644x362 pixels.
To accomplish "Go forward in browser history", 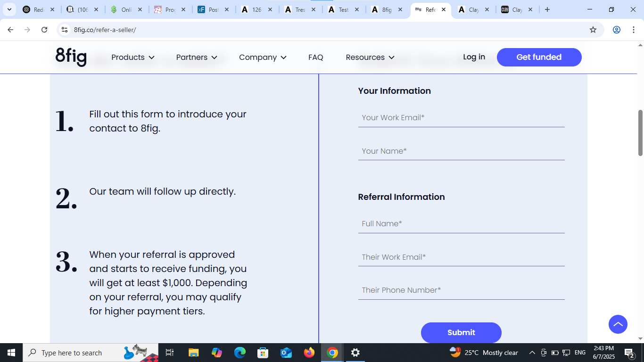I will 27,30.
